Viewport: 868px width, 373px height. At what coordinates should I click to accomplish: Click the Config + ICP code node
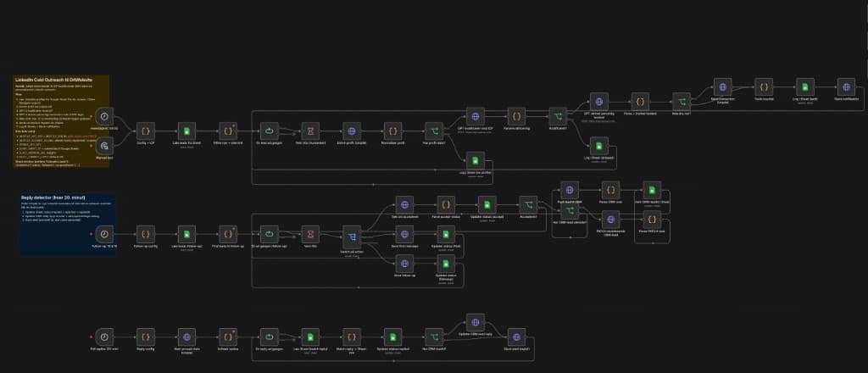(x=146, y=131)
